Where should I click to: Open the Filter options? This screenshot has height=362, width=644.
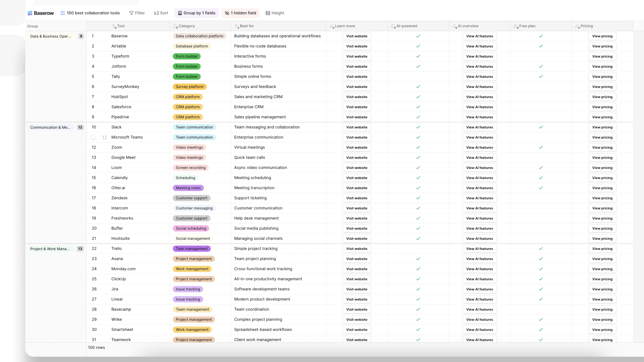pos(137,13)
